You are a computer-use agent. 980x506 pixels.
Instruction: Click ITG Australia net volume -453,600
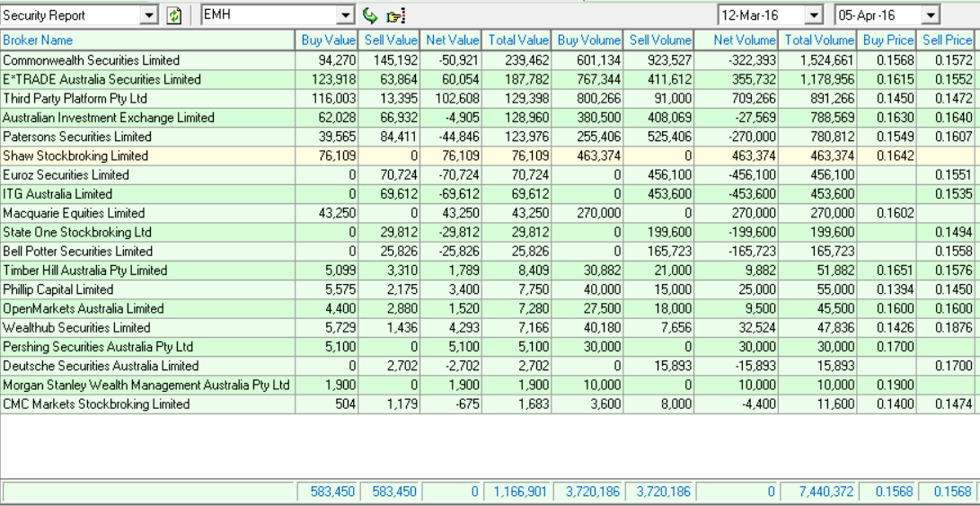[737, 194]
